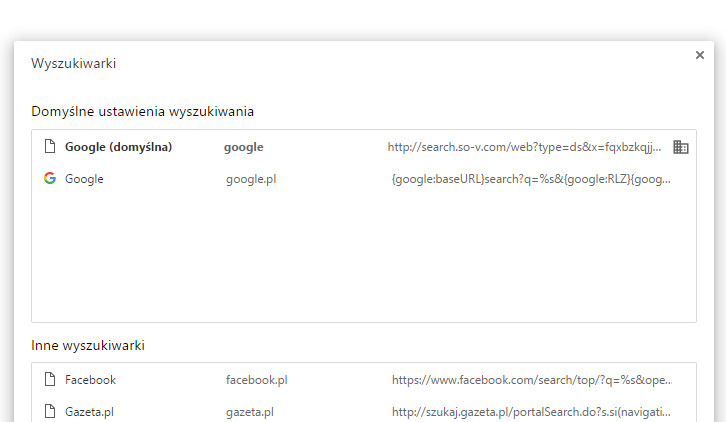Click the page icon beside Gazeta.pl
The image size is (726, 422).
(50, 411)
